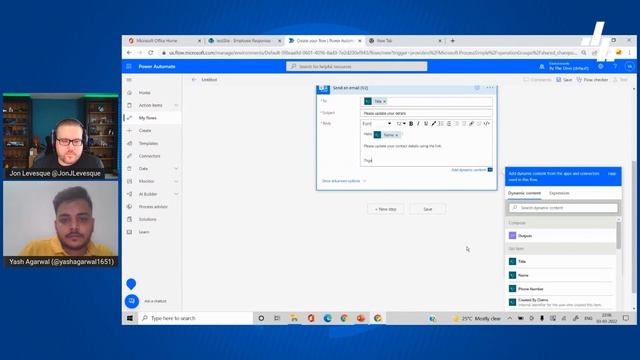Viewport: 640px width, 360px height.
Task: Click the Add dynamic content link
Action: (x=469, y=170)
